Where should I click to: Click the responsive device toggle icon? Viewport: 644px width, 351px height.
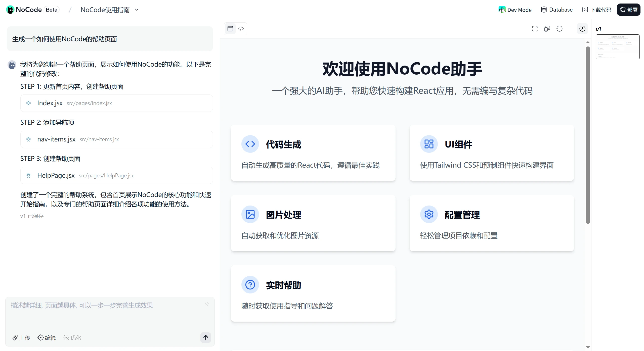point(547,29)
